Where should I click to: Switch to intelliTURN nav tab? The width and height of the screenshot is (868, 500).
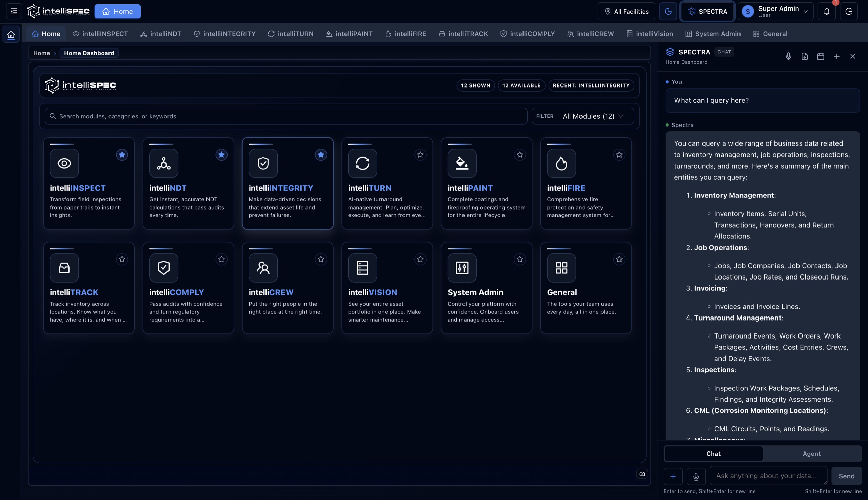click(x=291, y=34)
